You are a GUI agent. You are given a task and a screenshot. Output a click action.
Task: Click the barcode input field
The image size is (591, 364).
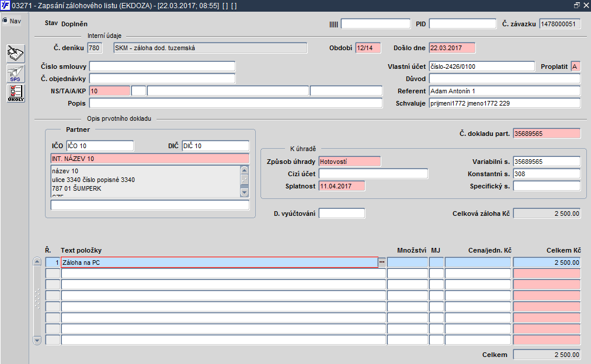pyautogui.click(x=376, y=24)
